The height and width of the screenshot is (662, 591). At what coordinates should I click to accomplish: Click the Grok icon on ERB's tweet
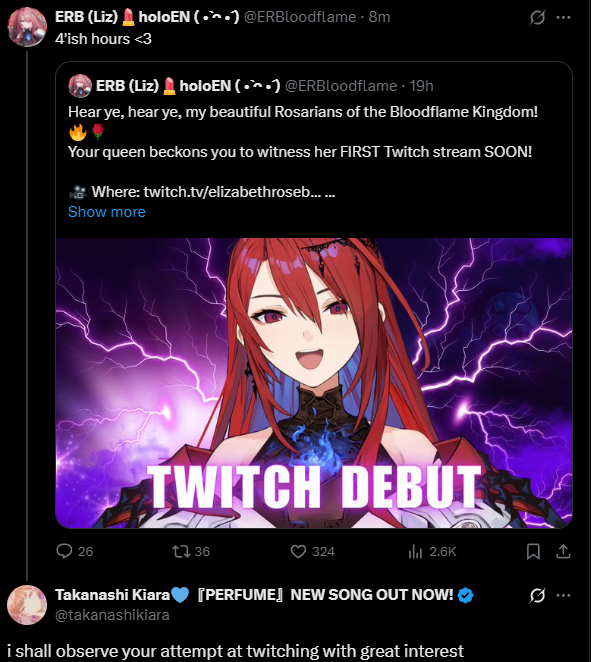click(537, 18)
